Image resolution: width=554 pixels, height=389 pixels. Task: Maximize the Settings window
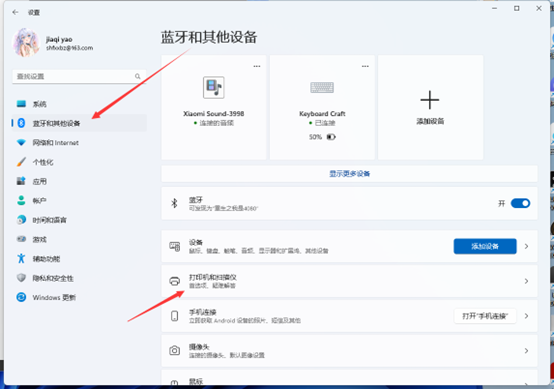click(x=517, y=8)
